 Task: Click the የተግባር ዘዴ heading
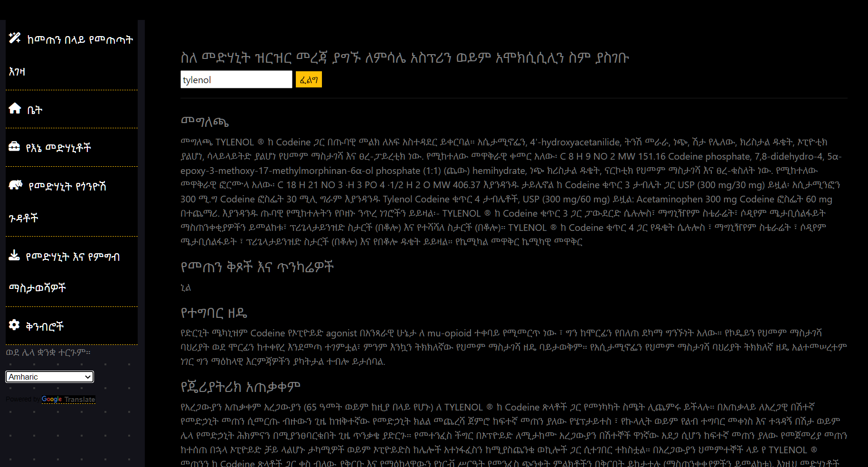point(214,313)
